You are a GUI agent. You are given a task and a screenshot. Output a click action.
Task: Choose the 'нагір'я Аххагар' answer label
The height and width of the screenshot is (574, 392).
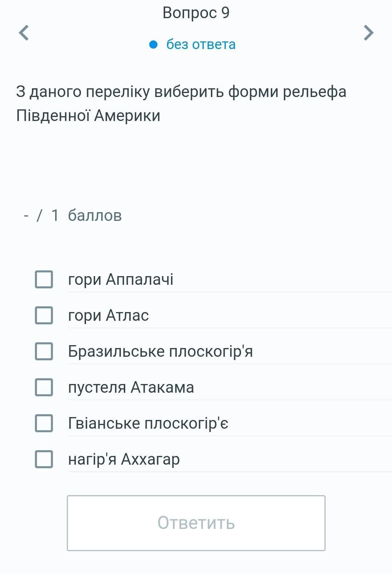(x=124, y=459)
